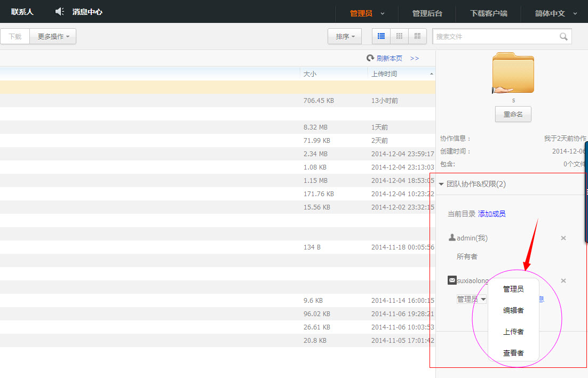
Task: Click the envelope icon beside suxiaolong
Action: click(452, 280)
